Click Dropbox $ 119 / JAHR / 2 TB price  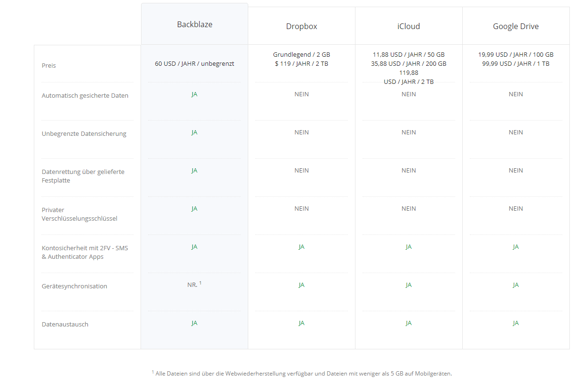click(x=302, y=63)
